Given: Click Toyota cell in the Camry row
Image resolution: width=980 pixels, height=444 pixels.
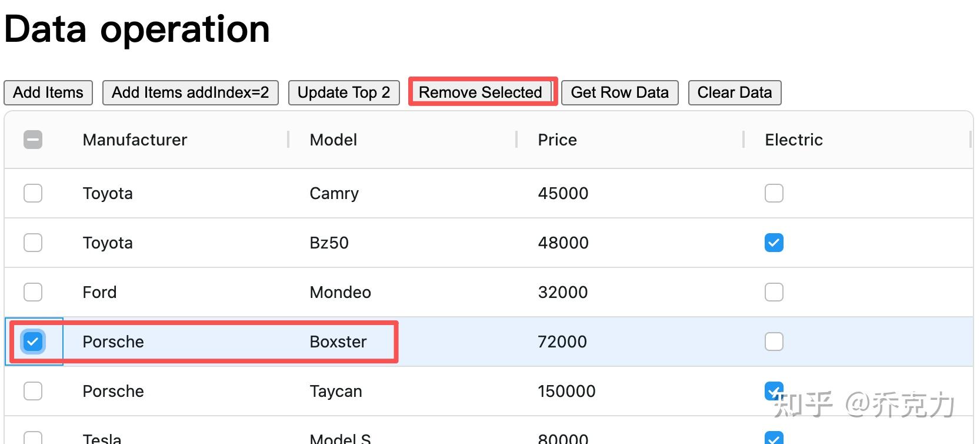Looking at the screenshot, I should pyautogui.click(x=108, y=193).
